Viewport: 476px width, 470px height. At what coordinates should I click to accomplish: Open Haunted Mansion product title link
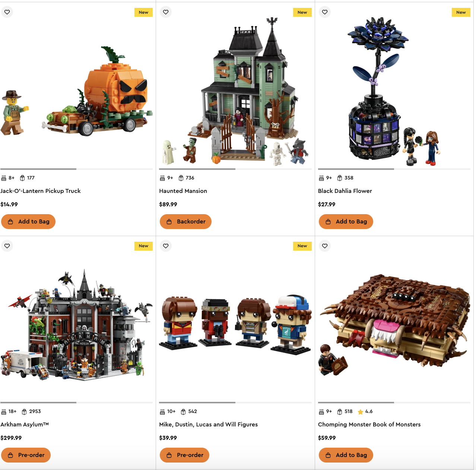pos(183,191)
